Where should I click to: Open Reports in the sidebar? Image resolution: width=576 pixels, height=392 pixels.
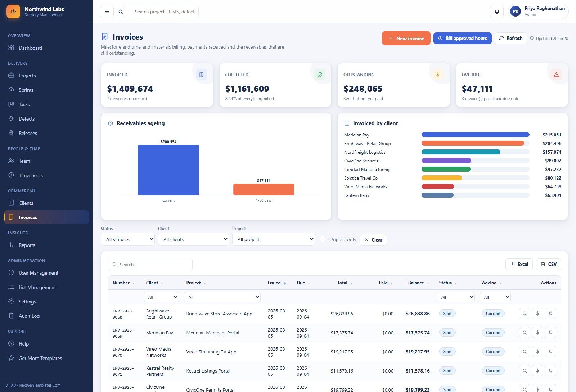(46, 245)
